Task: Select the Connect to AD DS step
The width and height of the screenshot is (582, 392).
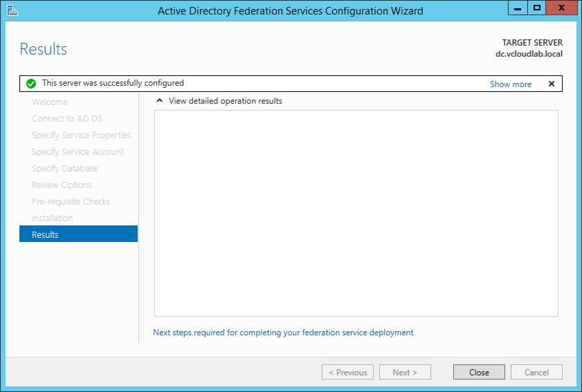Action: pos(67,119)
